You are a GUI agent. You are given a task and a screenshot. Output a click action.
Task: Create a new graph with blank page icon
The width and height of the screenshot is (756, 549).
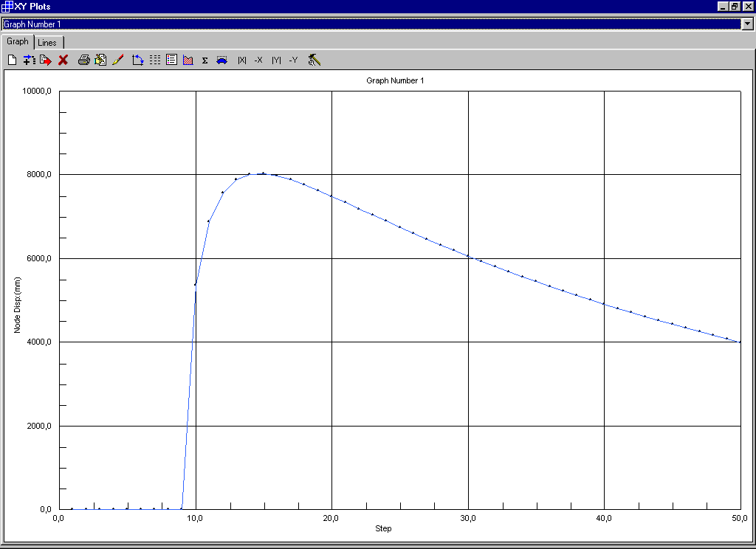(12, 61)
